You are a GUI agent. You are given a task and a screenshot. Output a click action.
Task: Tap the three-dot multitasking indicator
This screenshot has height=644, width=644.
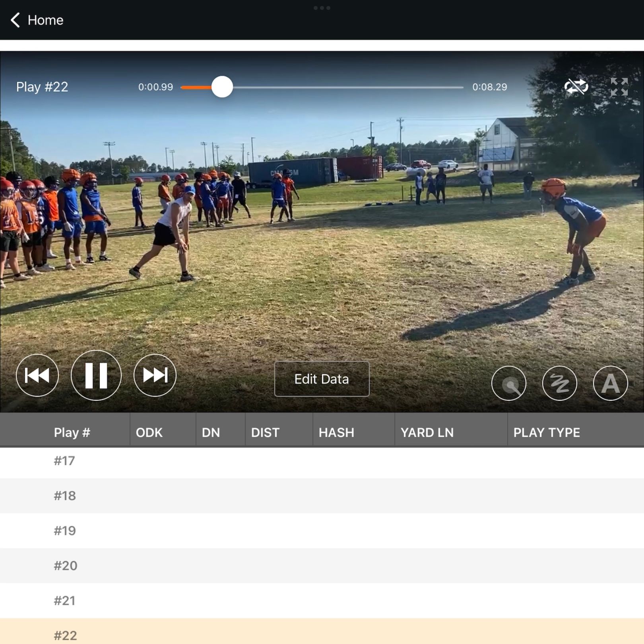(x=322, y=8)
